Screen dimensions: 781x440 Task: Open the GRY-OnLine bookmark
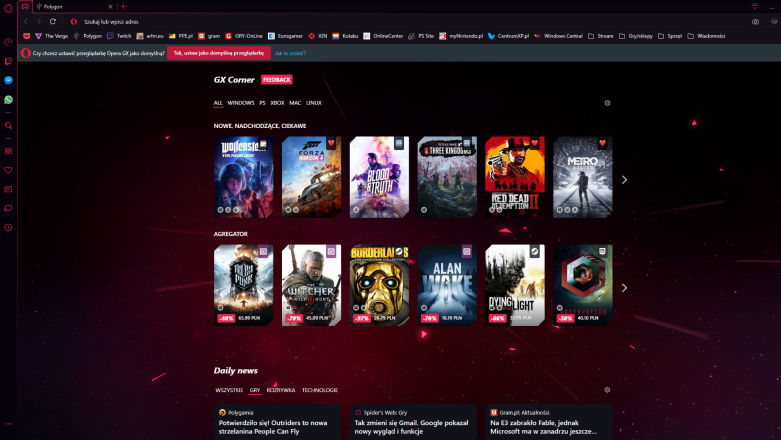click(244, 36)
